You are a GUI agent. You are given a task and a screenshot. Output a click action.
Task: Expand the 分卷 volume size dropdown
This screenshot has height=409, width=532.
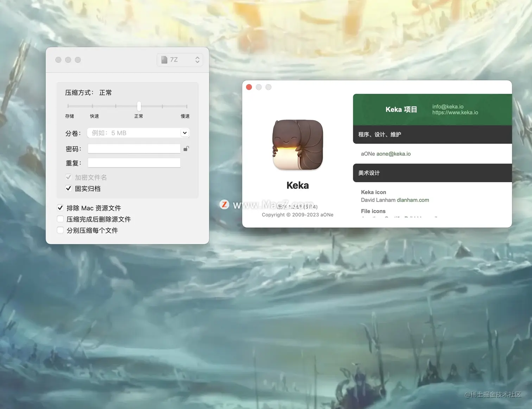(184, 133)
